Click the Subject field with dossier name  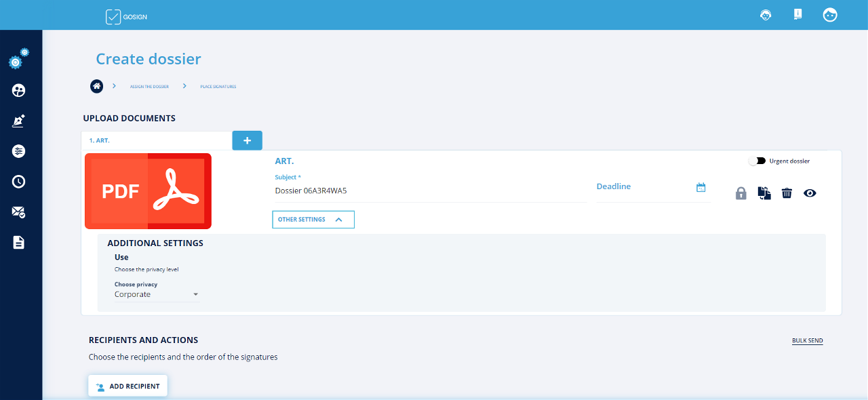click(429, 191)
